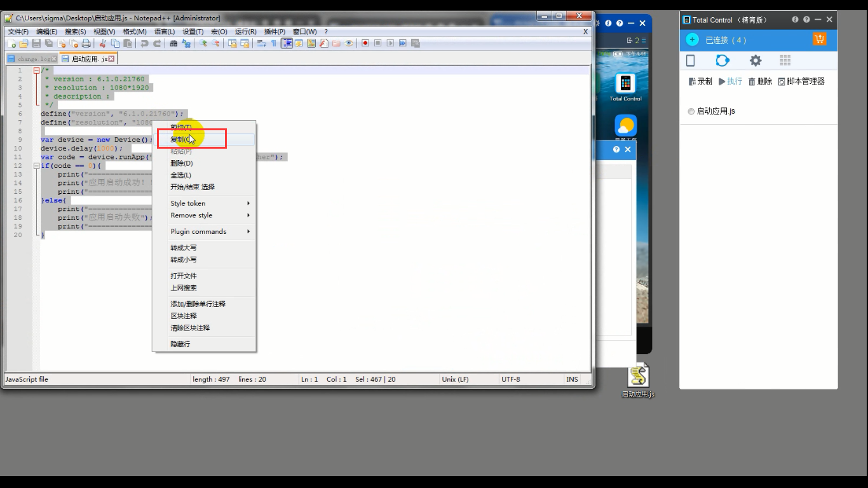868x488 pixels.
Task: Collapse the if-block fold marker at line 12
Action: pos(37,166)
